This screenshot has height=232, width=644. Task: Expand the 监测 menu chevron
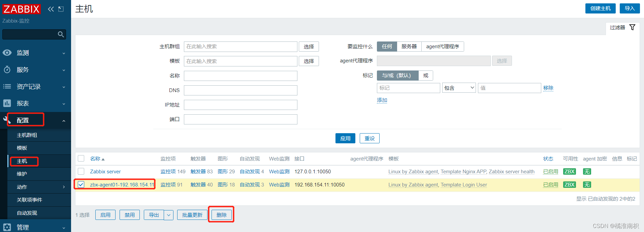point(64,53)
